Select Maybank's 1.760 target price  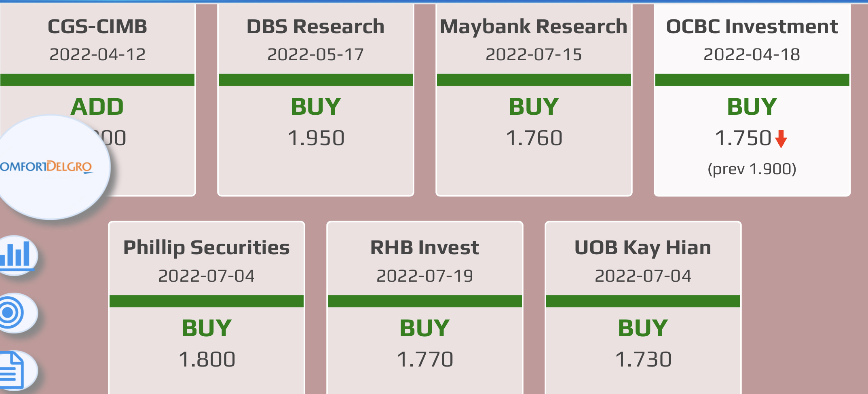(x=534, y=138)
